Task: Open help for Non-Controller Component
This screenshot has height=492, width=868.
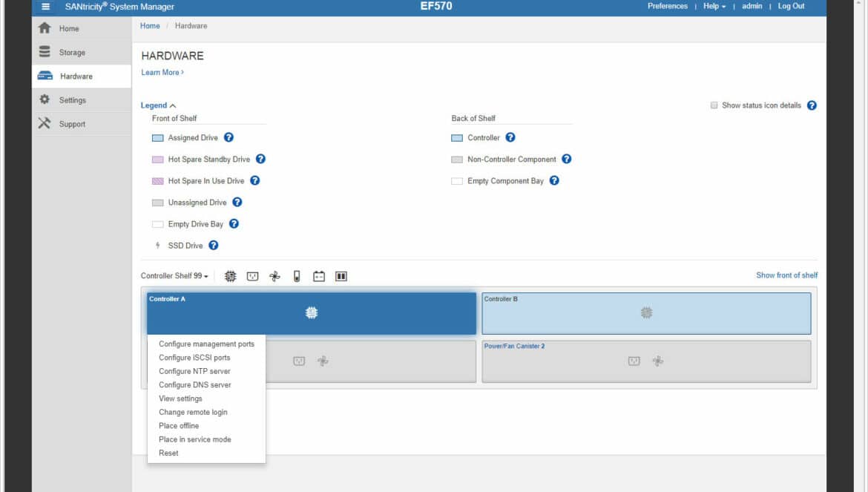Action: [x=566, y=159]
